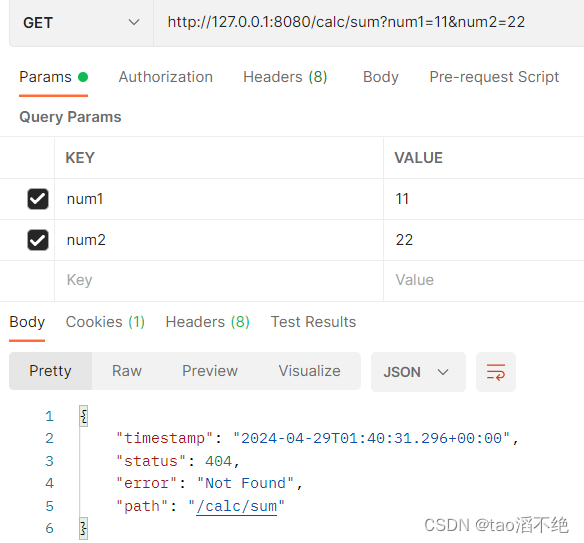This screenshot has width=584, height=543.
Task: Expand the JSON format dropdown
Action: [418, 372]
